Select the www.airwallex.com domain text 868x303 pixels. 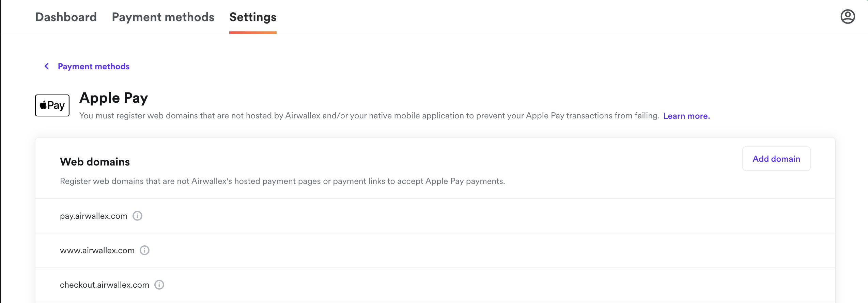(x=97, y=250)
